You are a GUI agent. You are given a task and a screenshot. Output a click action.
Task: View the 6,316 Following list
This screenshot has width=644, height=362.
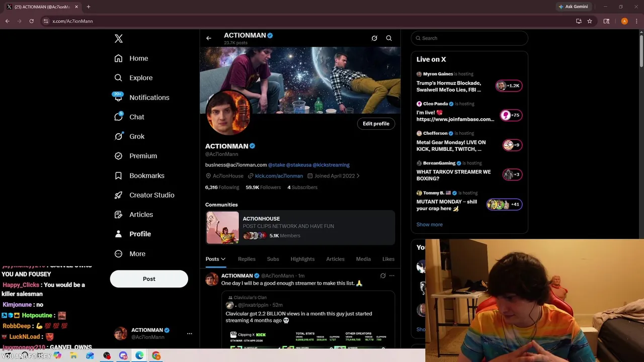point(222,188)
